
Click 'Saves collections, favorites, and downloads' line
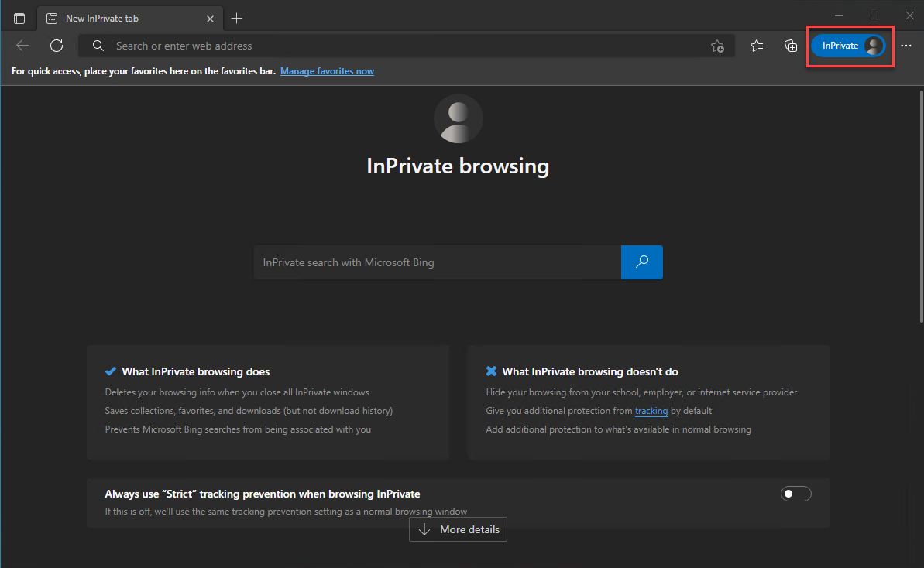[x=249, y=411]
